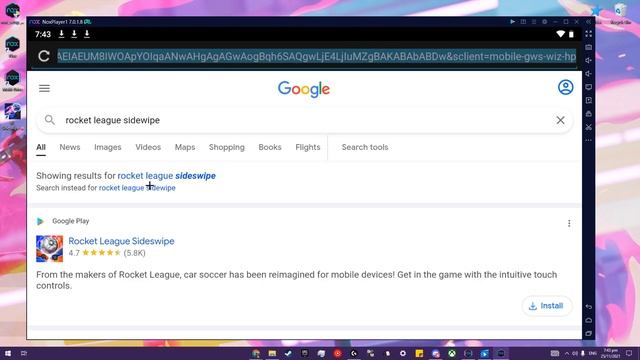This screenshot has width=640, height=360.
Task: Take a screenshot with the scissors icon
Action: pos(588,127)
